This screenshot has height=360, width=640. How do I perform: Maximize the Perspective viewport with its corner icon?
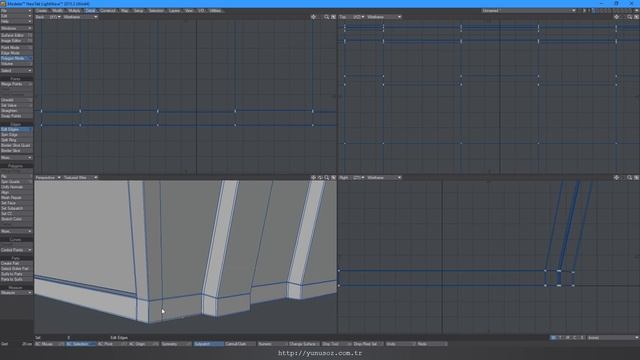(x=333, y=178)
